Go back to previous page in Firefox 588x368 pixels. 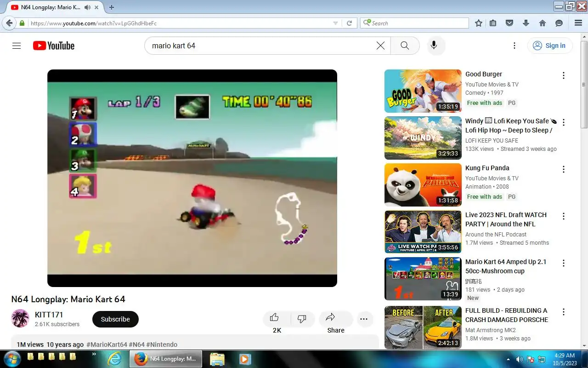point(9,23)
